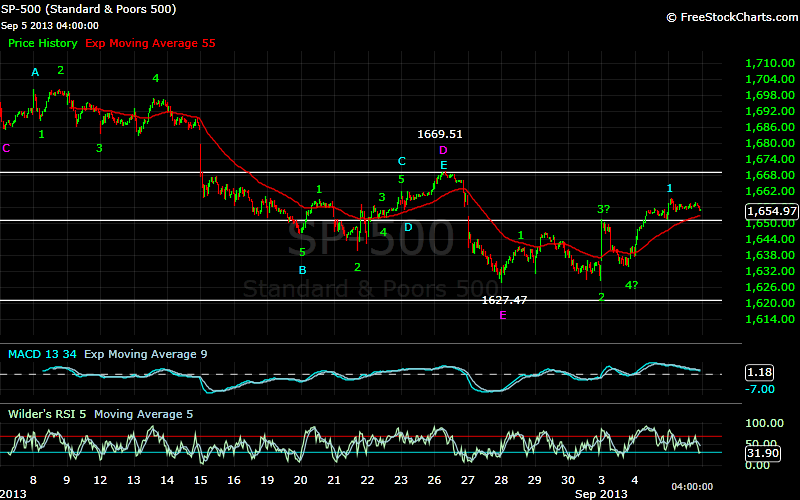The height and width of the screenshot is (500, 800).
Task: Click date 28 on the time axis
Action: [501, 480]
